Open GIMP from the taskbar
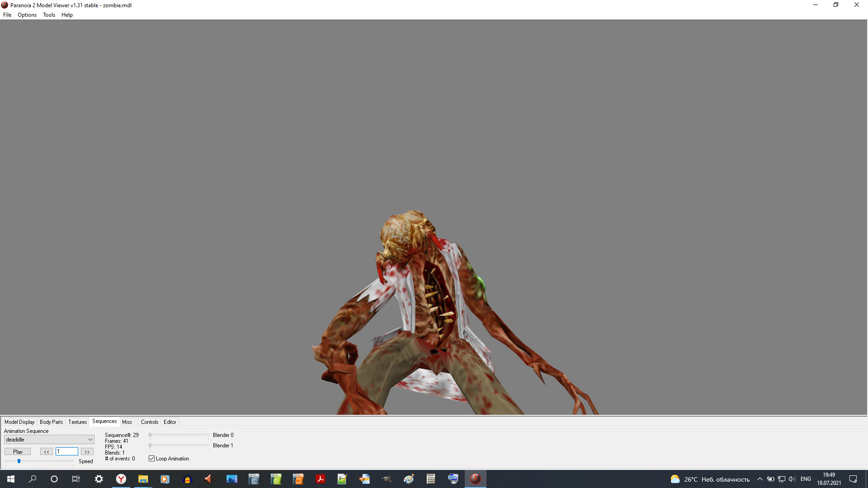The image size is (868, 488). (387, 479)
